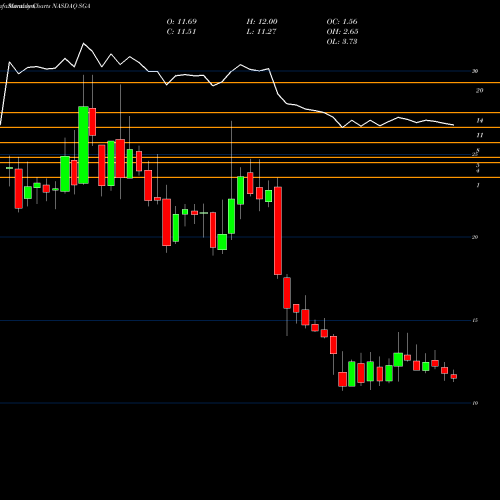This screenshot has width=500, height=500.
Task: Click the '14' axis label between orange lines
Action: 479,121
